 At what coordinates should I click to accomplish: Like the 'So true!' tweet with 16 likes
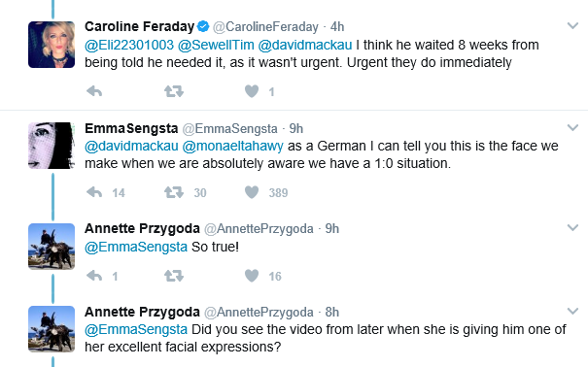point(252,276)
